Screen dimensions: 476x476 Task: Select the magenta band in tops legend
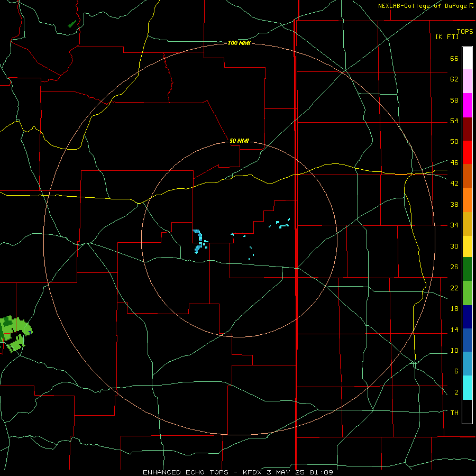(467, 105)
